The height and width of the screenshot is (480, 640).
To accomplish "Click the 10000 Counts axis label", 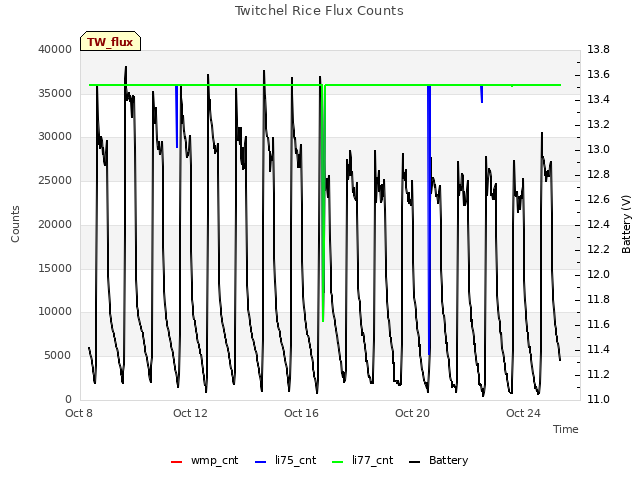I will pyautogui.click(x=55, y=311).
